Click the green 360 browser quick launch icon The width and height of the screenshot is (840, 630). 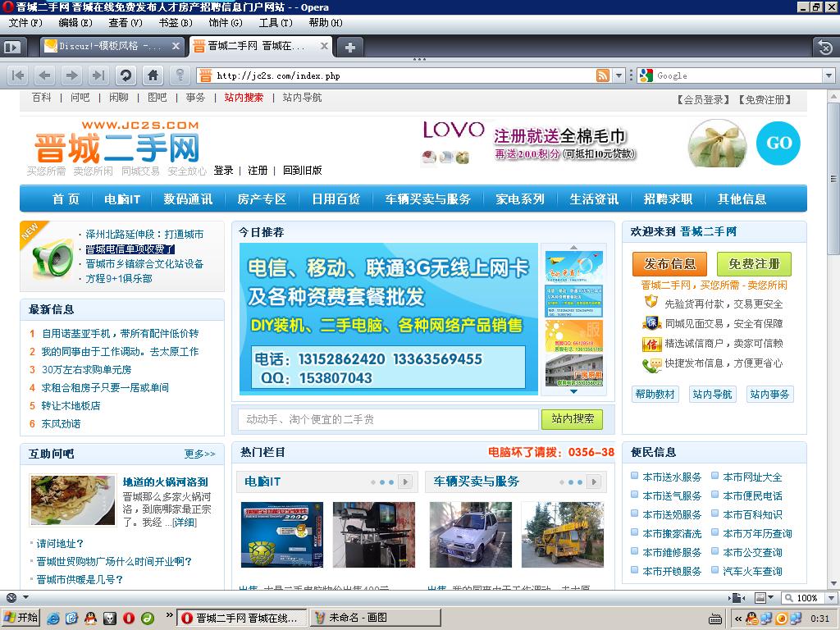coord(148,619)
